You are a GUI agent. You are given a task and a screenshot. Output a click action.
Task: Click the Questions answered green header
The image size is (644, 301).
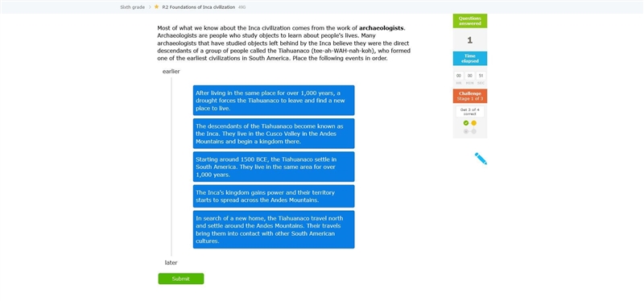(470, 21)
